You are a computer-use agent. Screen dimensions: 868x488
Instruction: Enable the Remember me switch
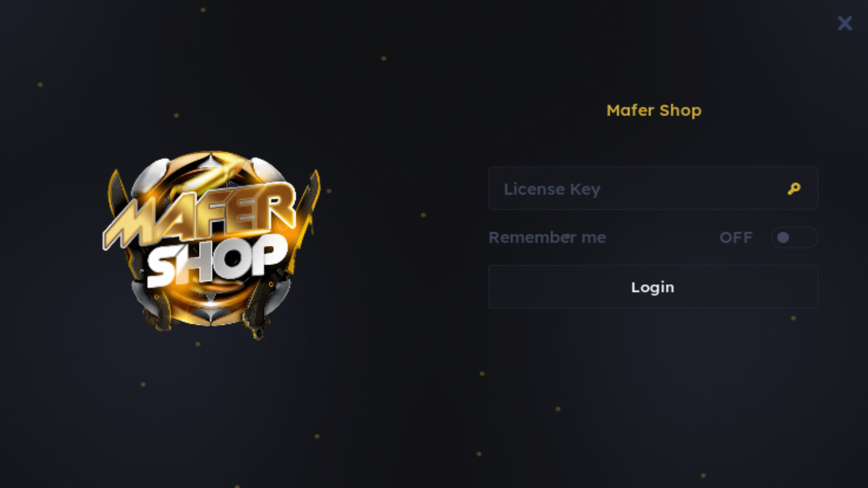pyautogui.click(x=794, y=237)
